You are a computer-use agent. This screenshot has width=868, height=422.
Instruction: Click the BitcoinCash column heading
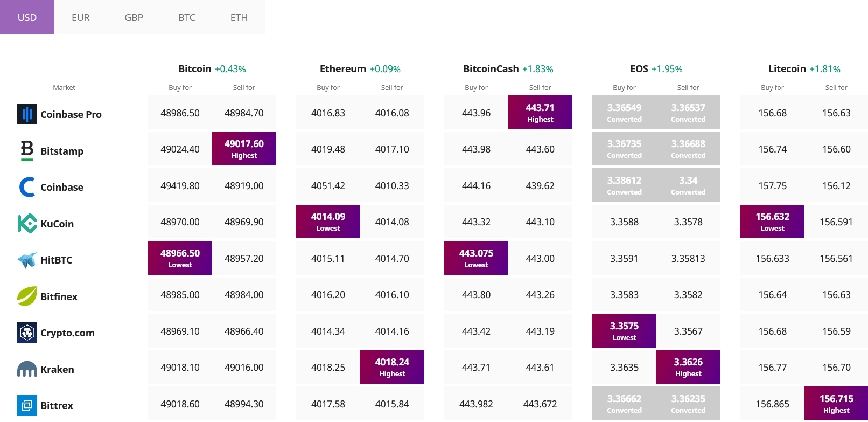pyautogui.click(x=491, y=68)
